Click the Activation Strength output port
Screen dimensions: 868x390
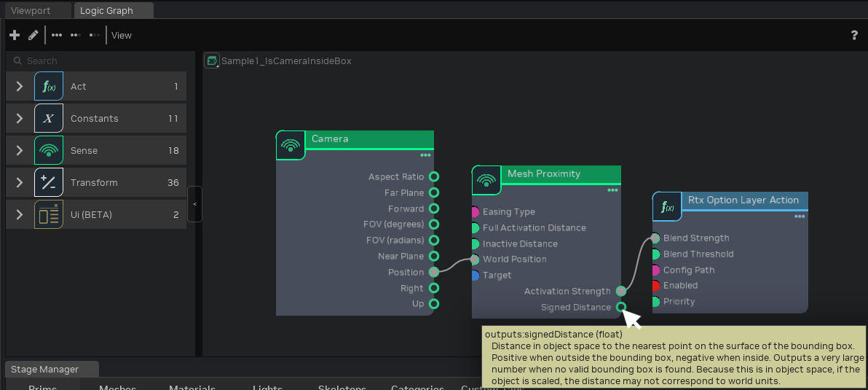621,292
